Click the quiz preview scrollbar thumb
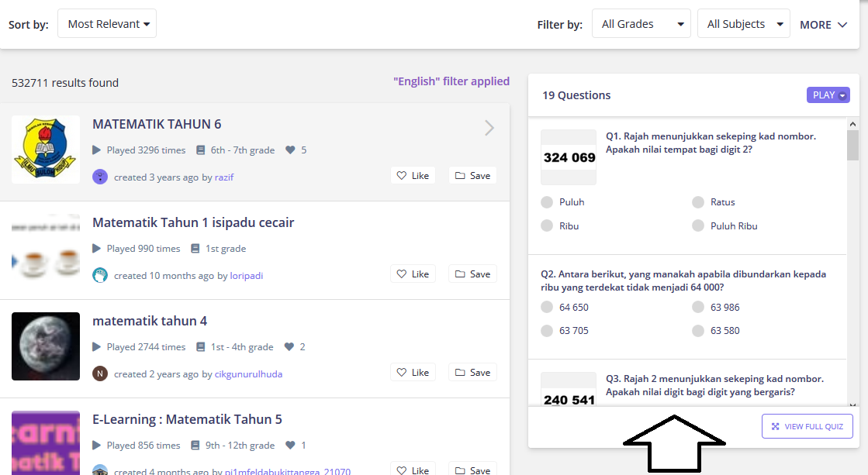Viewport: 868px width, 475px height. pos(852,146)
